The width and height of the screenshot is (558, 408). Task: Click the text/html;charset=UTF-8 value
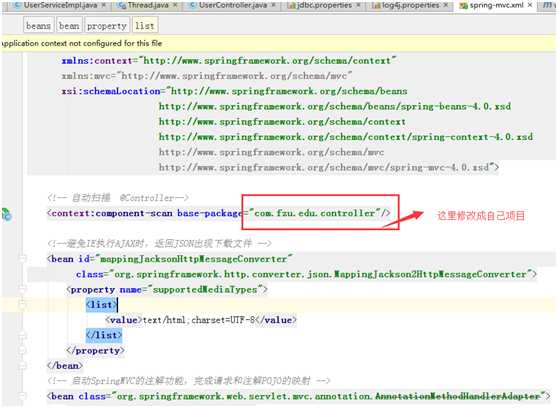[199, 320]
